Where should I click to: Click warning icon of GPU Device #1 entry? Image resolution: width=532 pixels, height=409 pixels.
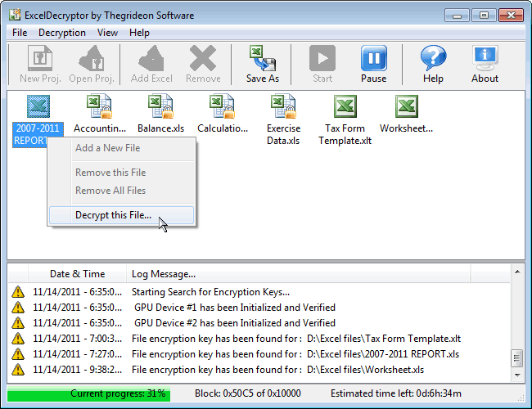18,308
